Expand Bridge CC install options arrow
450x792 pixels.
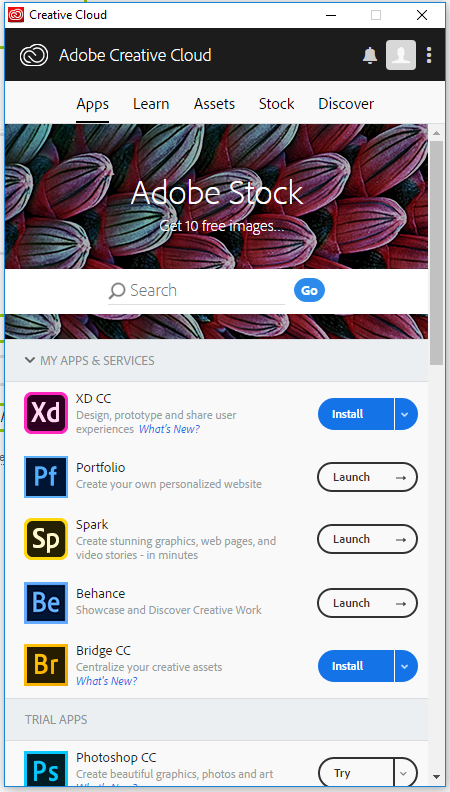tap(406, 666)
